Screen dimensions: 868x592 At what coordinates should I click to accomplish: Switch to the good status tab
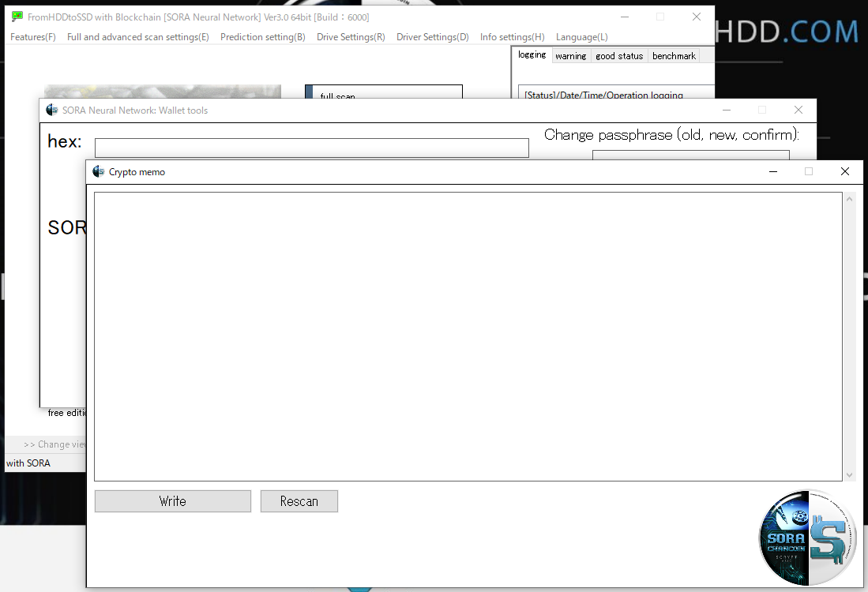pos(619,56)
